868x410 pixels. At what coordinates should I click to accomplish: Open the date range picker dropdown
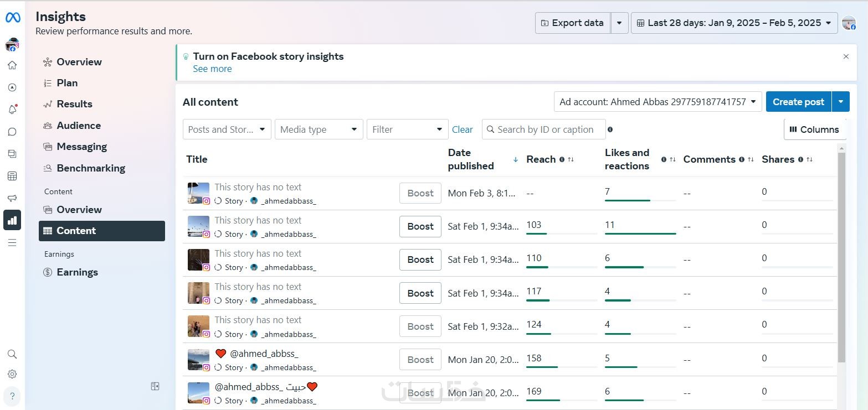(734, 23)
